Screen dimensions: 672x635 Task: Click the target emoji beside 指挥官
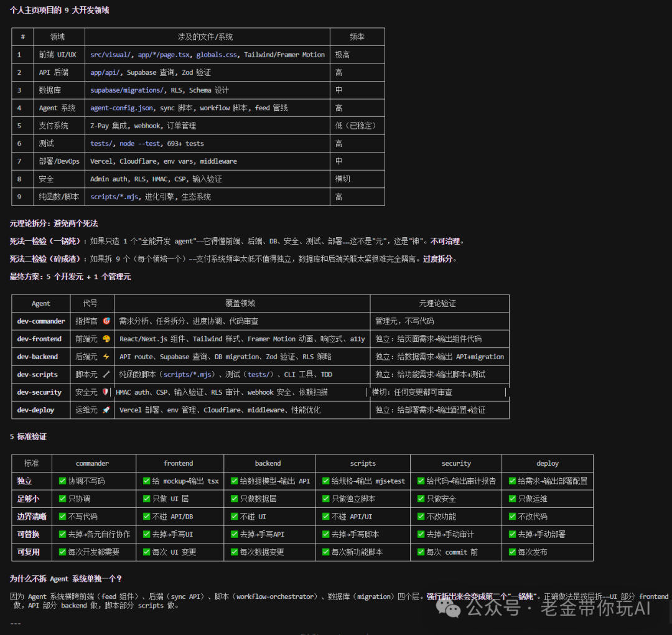coord(106,321)
